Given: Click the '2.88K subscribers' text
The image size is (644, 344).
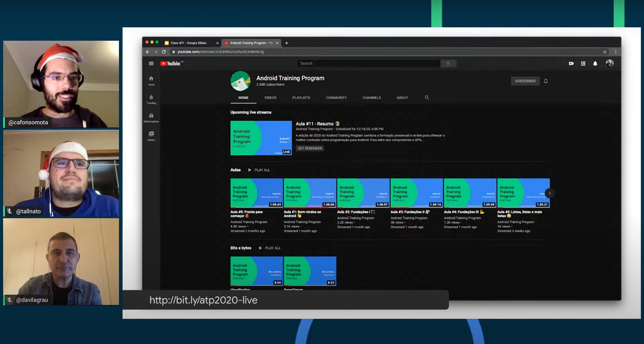Looking at the screenshot, I should [x=270, y=85].
